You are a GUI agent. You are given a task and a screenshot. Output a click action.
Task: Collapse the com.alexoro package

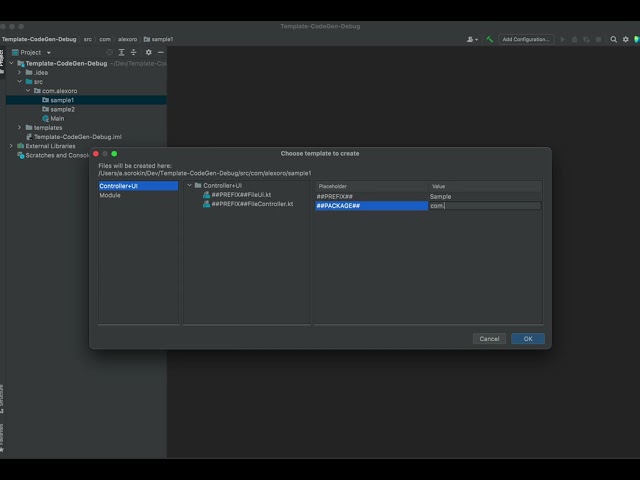(28, 91)
